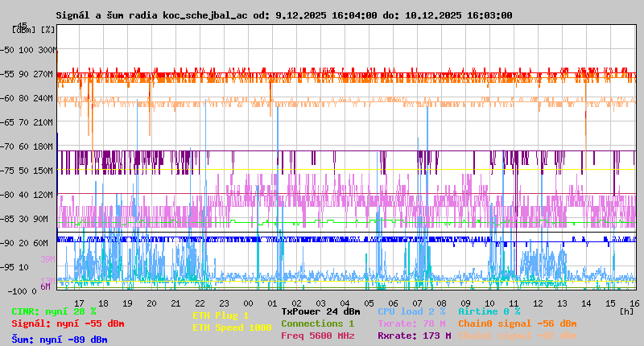Image resolution: width=644 pixels, height=346 pixels.
Task: Select the faint Chain1 signal legend entry
Action: [x=518, y=336]
